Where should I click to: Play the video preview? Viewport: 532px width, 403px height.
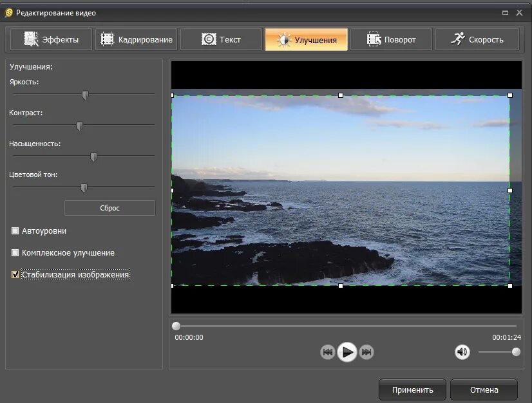(x=347, y=352)
